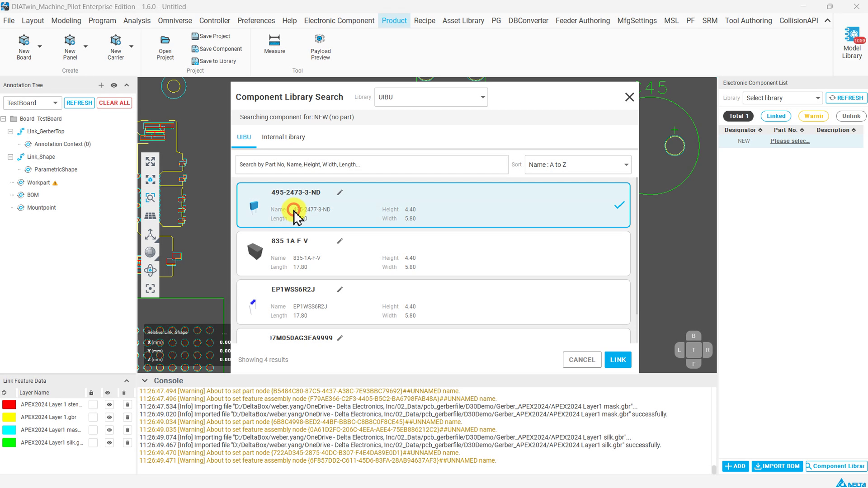Open the TestBoard board selector dropdown

tap(32, 103)
